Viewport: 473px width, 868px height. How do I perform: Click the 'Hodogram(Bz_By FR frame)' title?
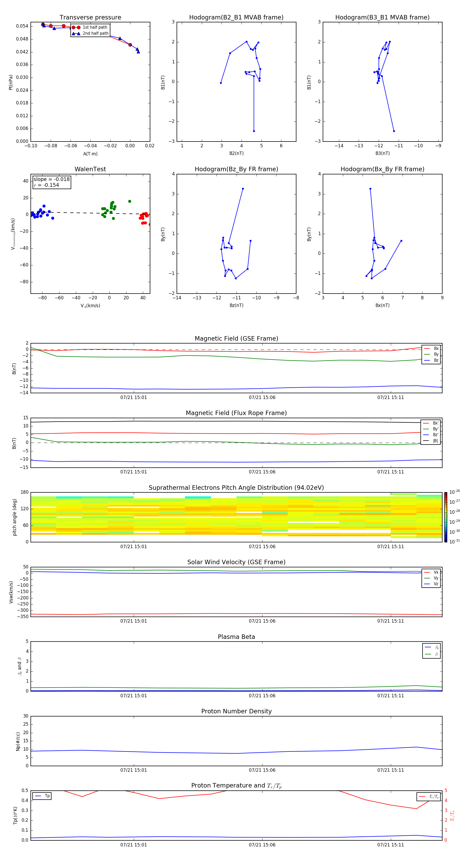[236, 169]
